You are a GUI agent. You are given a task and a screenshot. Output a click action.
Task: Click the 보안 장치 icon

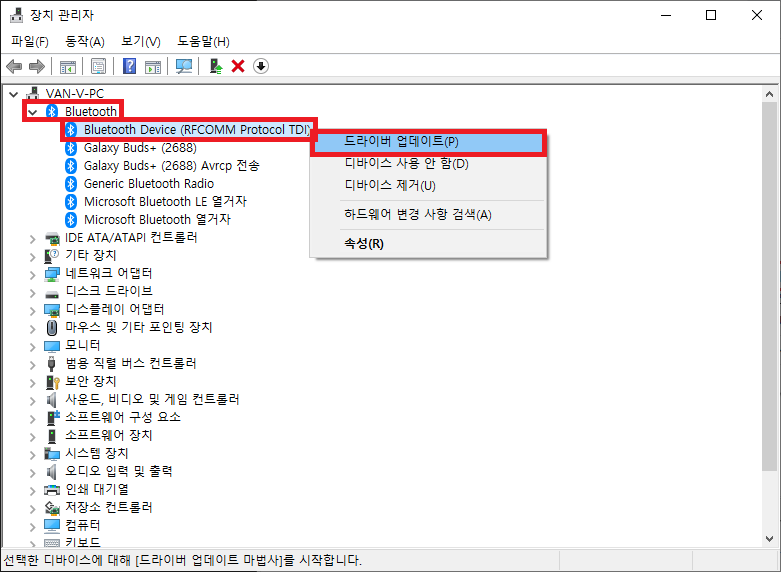pos(52,382)
